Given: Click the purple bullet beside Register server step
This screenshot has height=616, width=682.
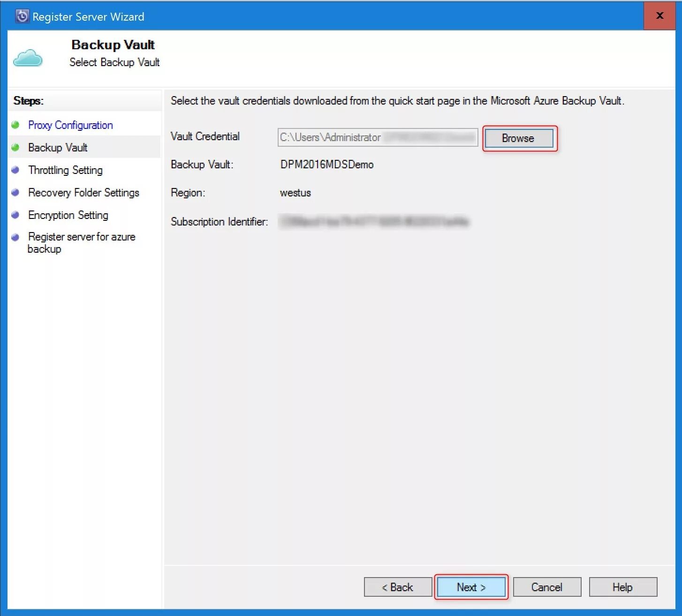Looking at the screenshot, I should (x=15, y=237).
